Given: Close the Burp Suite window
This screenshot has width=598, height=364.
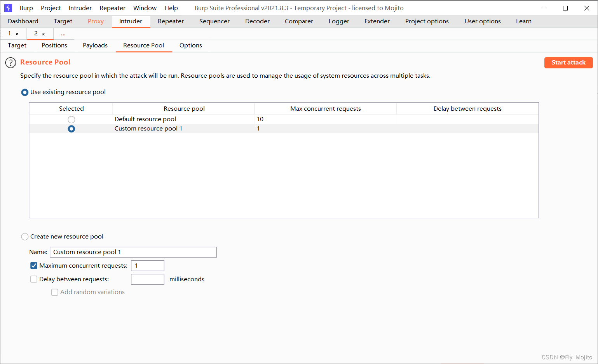Looking at the screenshot, I should 587,8.
